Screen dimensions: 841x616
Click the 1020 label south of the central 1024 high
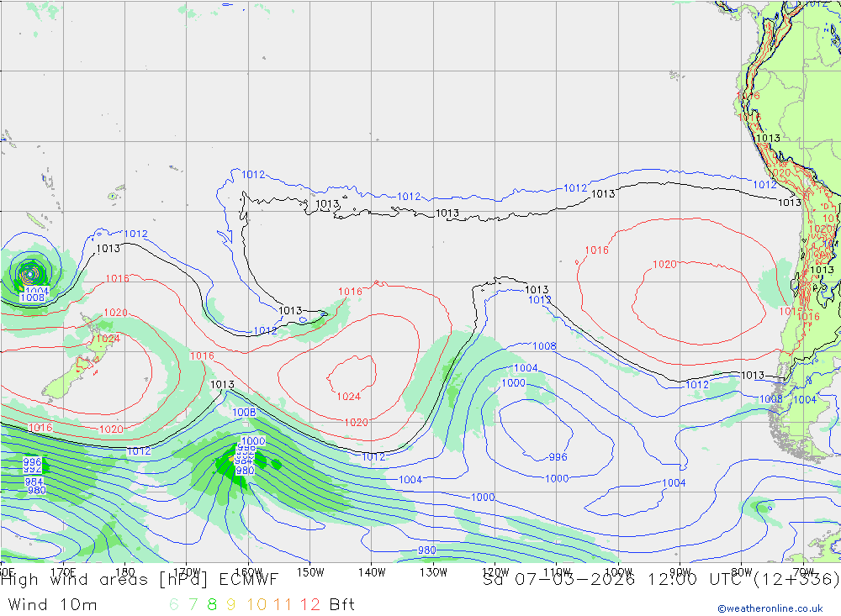coord(356,423)
